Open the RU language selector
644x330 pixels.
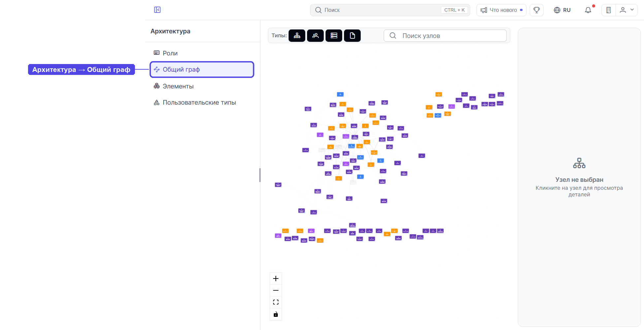pyautogui.click(x=562, y=10)
